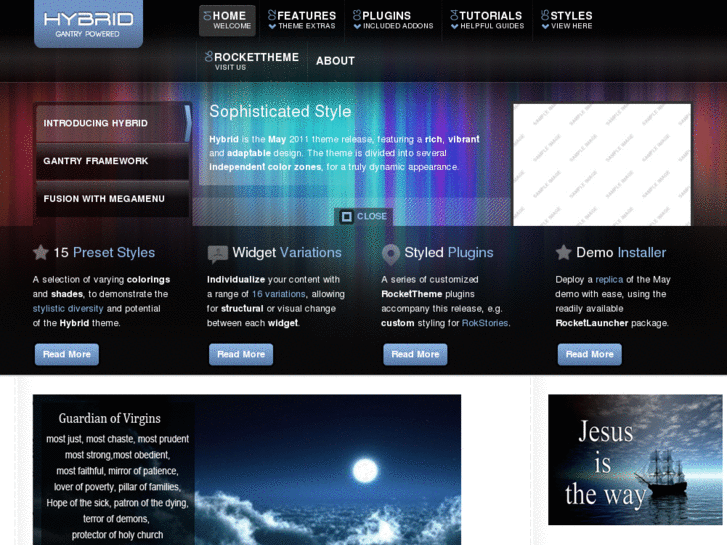
Task: Click Read More under Demo Installer
Action: point(590,354)
